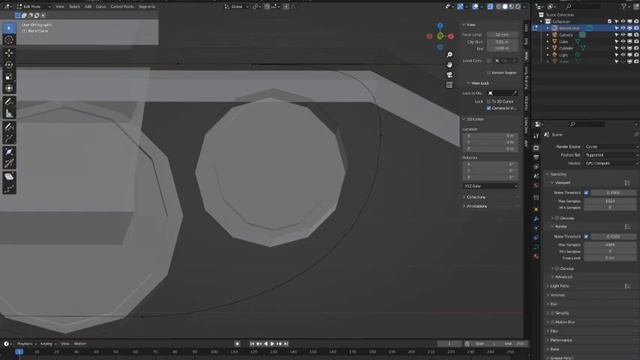The height and width of the screenshot is (360, 640).
Task: Switch to solid viewport shading
Action: 505,7
